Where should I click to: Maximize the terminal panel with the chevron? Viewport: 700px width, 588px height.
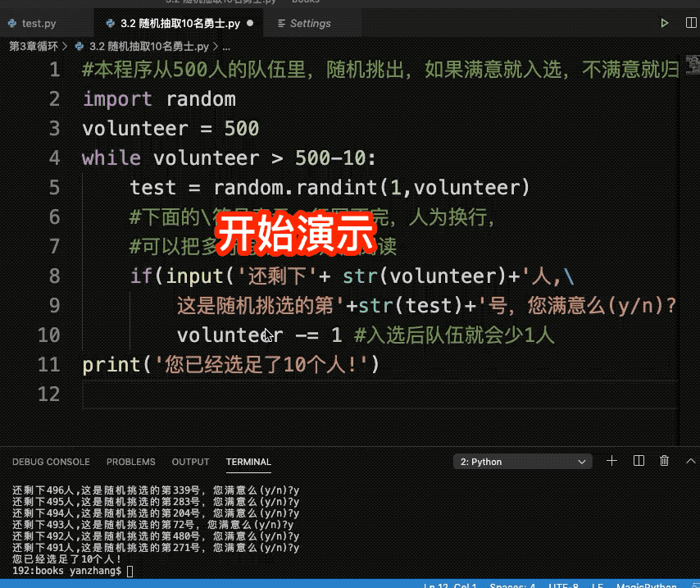point(691,461)
